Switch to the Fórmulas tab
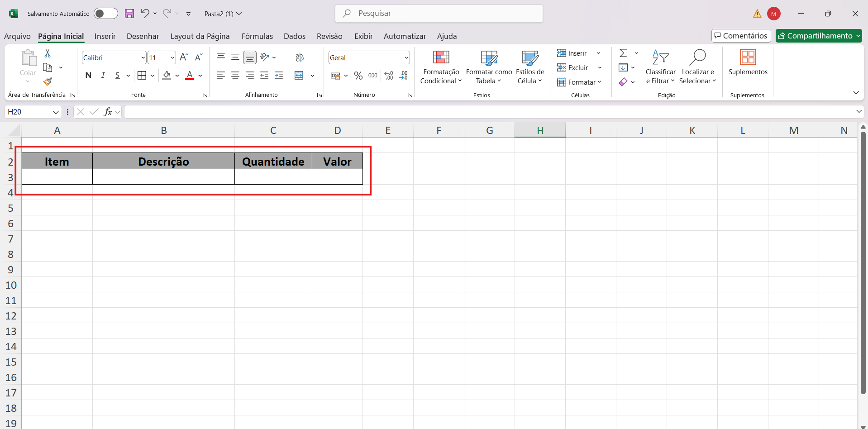This screenshot has height=429, width=868. coord(257,36)
